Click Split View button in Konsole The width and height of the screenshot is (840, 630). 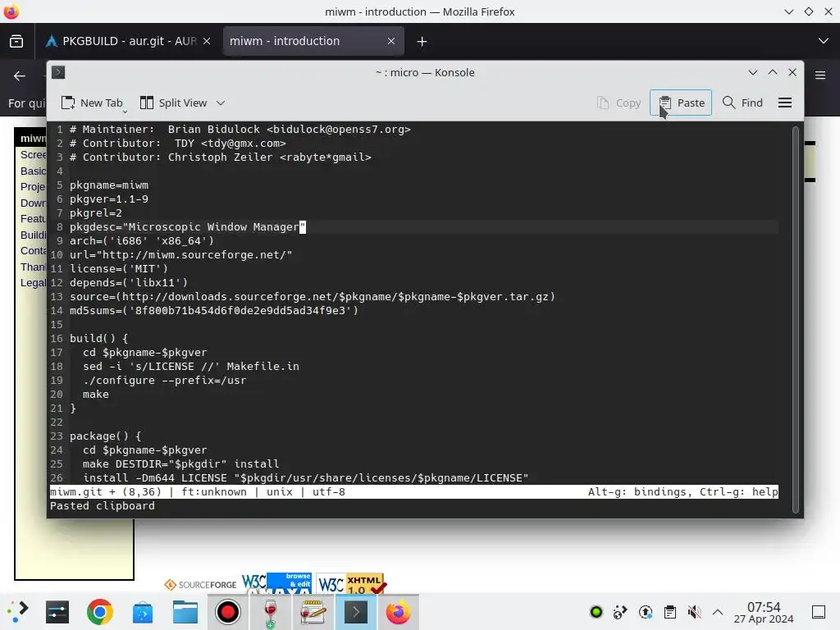[174, 103]
